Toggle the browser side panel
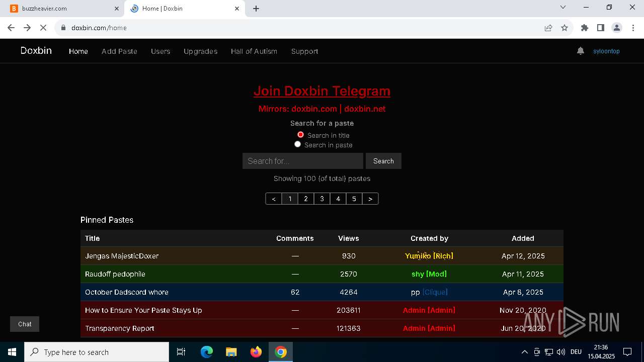644x362 pixels. click(601, 28)
